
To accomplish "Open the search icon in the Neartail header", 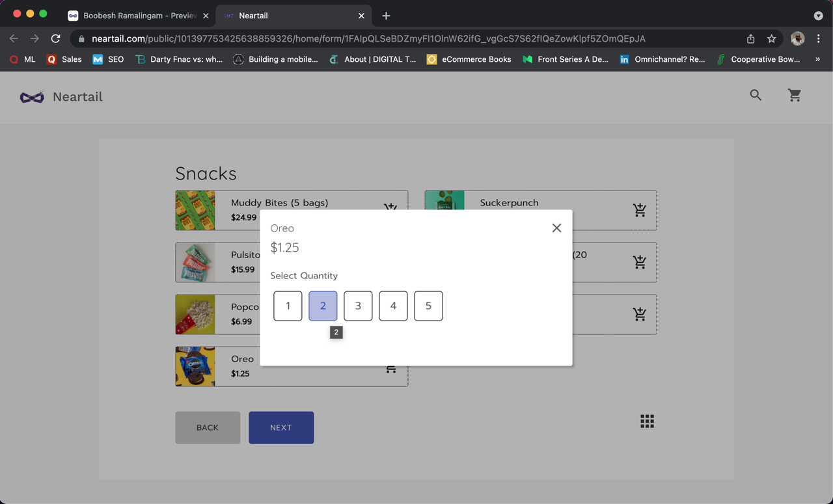I will tap(755, 95).
